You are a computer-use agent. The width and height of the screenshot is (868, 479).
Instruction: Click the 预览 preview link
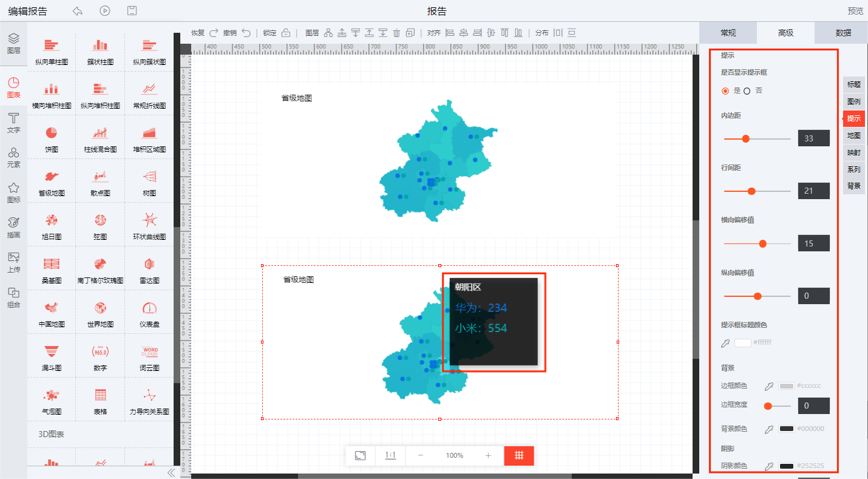pyautogui.click(x=855, y=11)
